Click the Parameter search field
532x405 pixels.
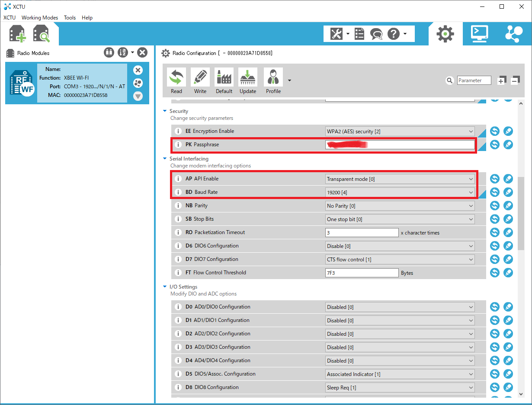474,80
